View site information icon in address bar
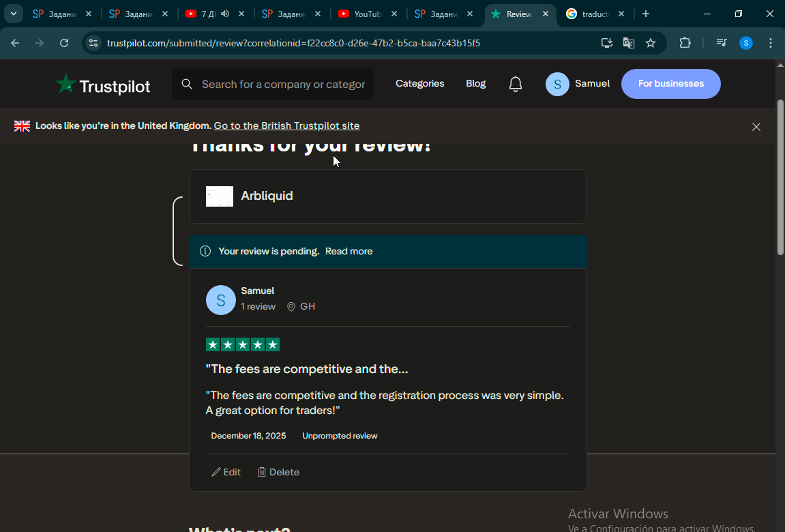Screen dimensions: 785x532 coord(93,43)
